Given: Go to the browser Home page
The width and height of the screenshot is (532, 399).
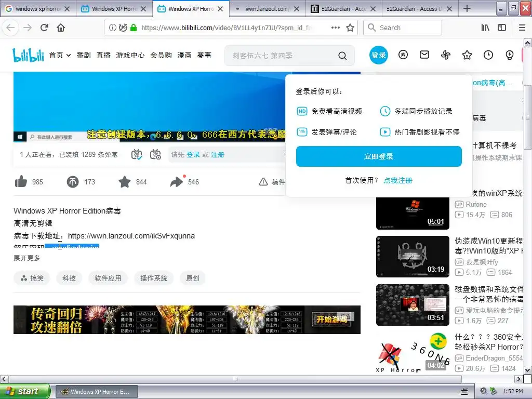Looking at the screenshot, I should (61, 28).
